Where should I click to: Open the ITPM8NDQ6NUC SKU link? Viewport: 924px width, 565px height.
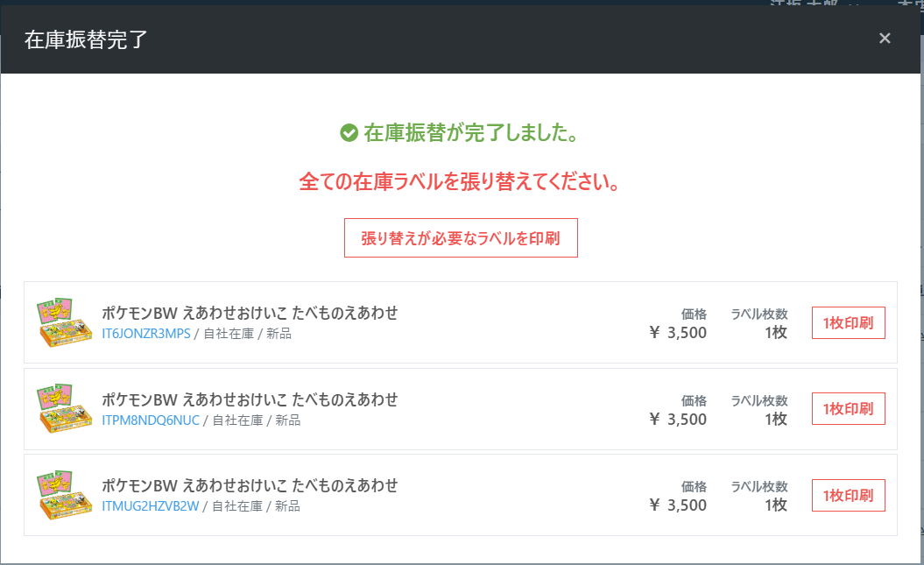151,420
